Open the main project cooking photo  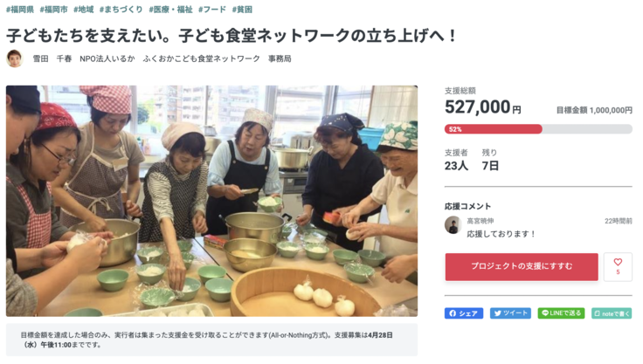(211, 201)
